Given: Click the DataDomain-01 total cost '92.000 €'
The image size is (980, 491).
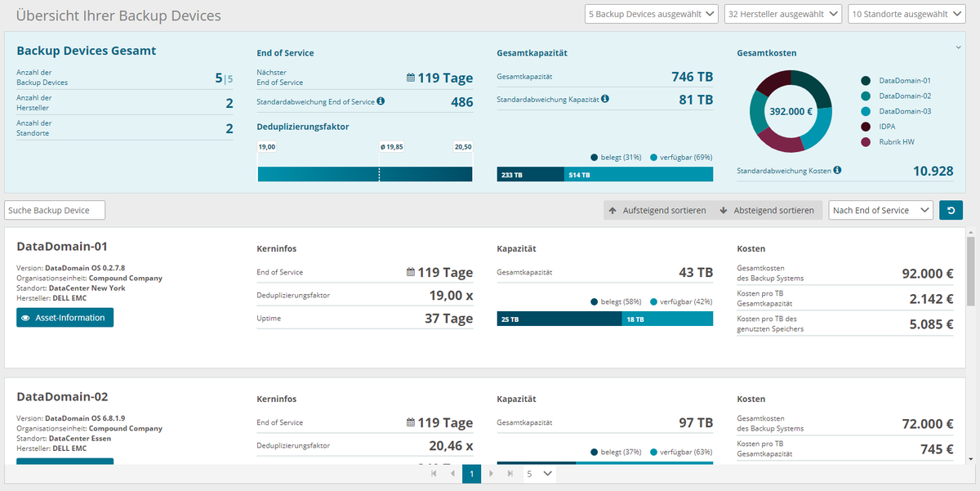Looking at the screenshot, I should [x=927, y=274].
